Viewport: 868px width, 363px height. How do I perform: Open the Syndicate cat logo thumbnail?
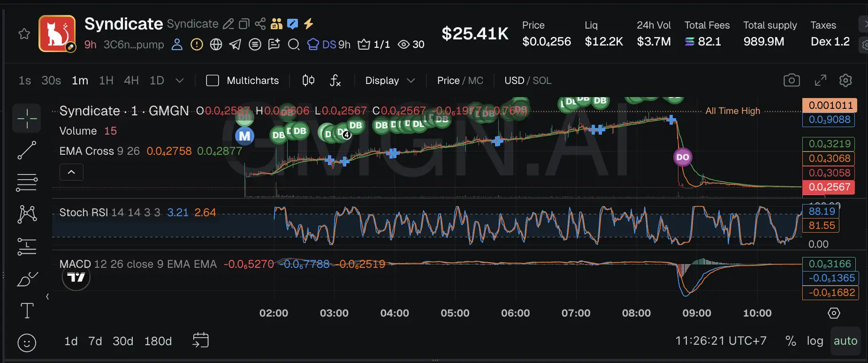coord(57,33)
